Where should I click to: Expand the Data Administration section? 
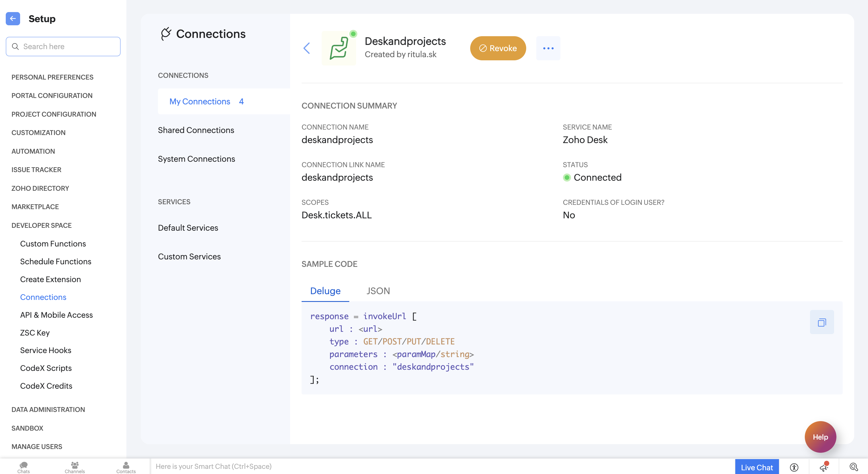tap(48, 409)
